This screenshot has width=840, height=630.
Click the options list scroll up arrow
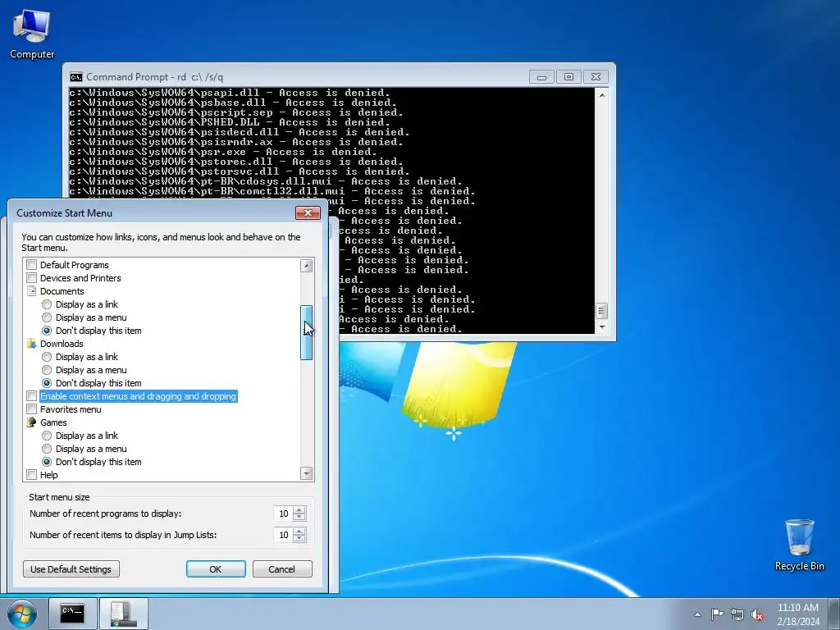[x=307, y=265]
